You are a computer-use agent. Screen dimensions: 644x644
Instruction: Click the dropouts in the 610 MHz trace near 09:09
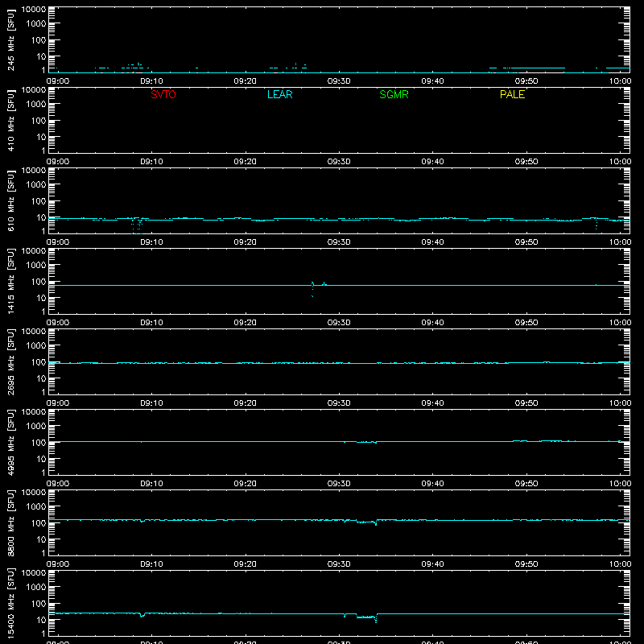pos(137,225)
